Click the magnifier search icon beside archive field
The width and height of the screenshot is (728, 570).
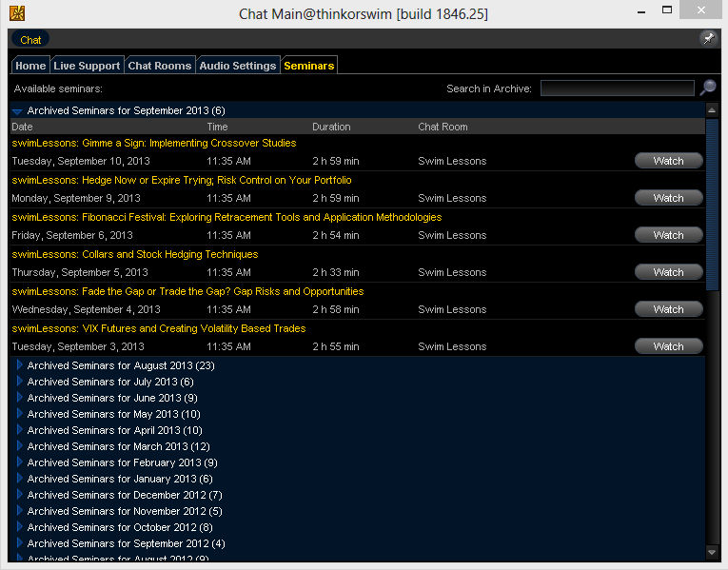point(708,87)
